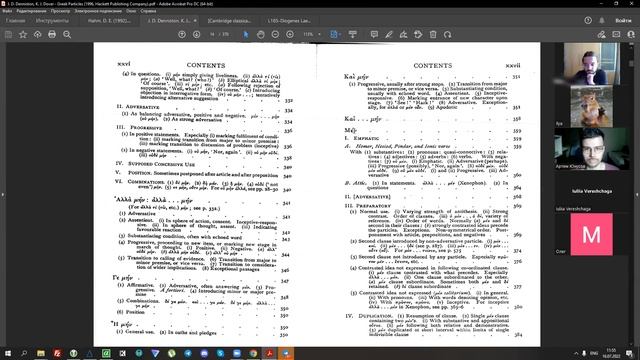Screen dimensions: 640x360
Task: Open the sign document pen tool
Action: tap(403, 35)
